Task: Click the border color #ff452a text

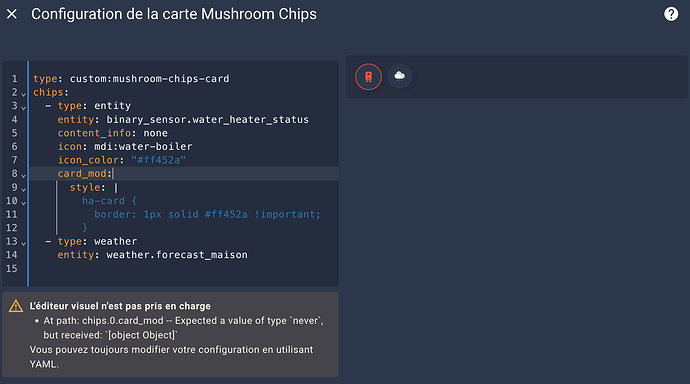Action: (x=226, y=214)
